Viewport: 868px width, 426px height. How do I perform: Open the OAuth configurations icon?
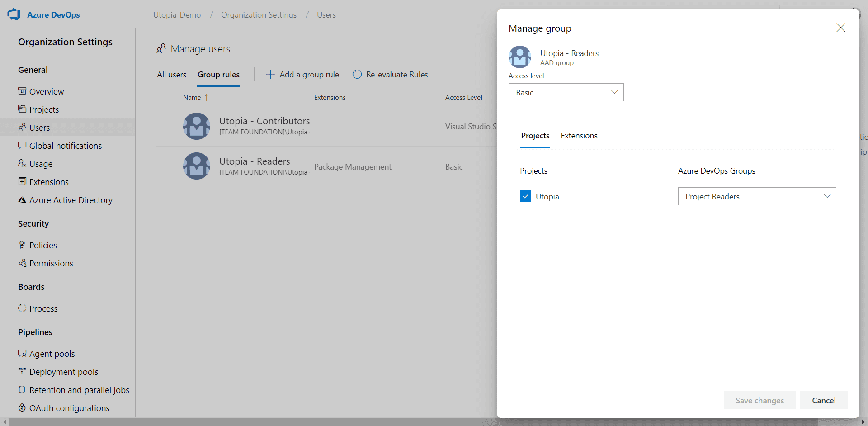(x=22, y=407)
